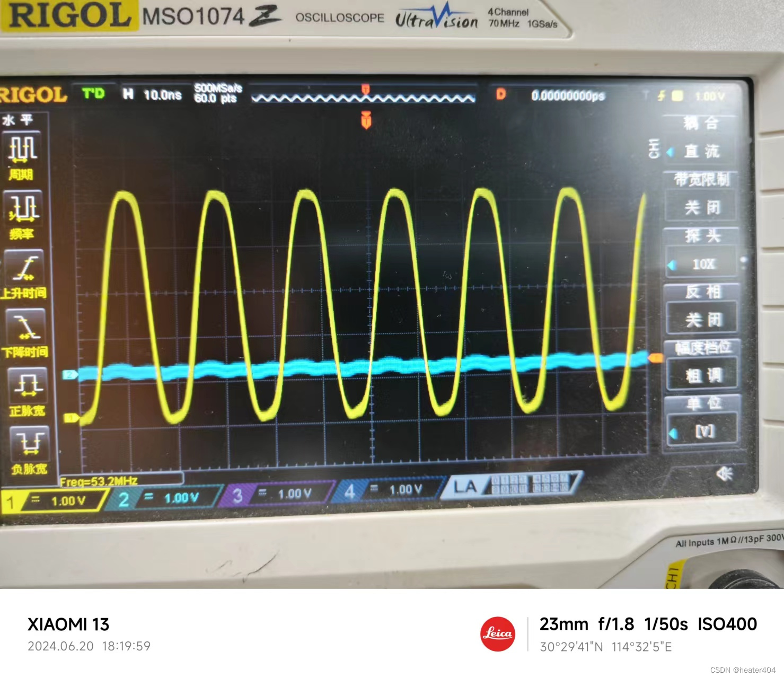Viewport: 784px width, 678px height.
Task: Select the channel 3 tab at 1.00V
Action: (278, 495)
